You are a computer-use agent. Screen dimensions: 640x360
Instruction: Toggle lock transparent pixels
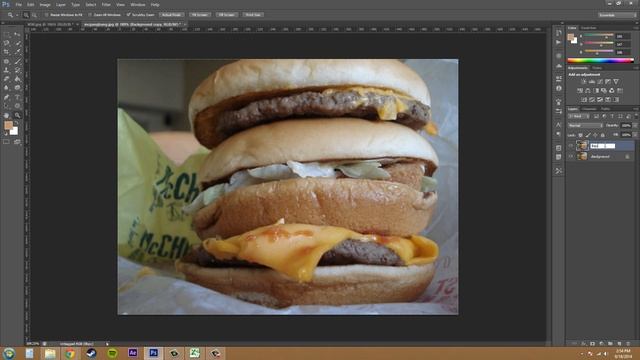click(580, 135)
